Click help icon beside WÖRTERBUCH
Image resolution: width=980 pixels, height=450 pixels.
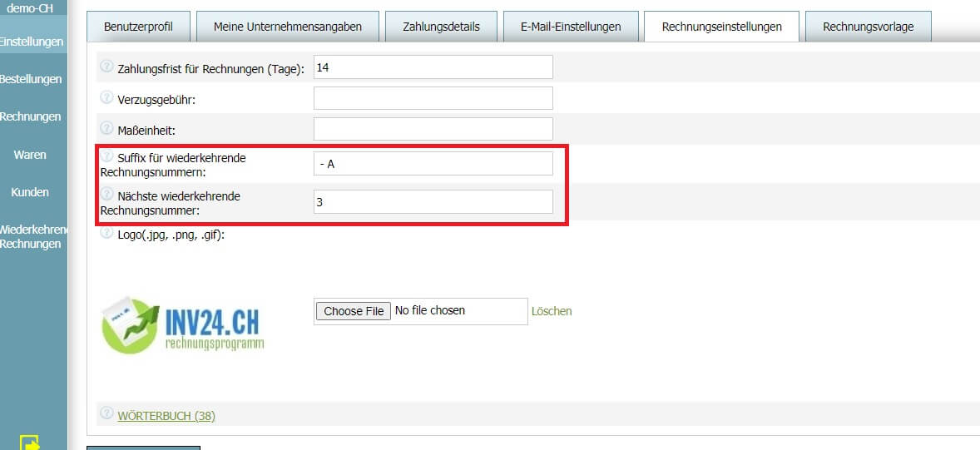[106, 413]
